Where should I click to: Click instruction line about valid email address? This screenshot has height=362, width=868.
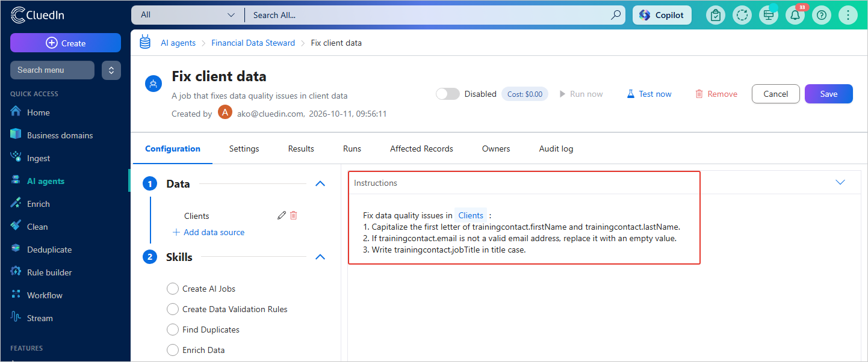pos(520,238)
